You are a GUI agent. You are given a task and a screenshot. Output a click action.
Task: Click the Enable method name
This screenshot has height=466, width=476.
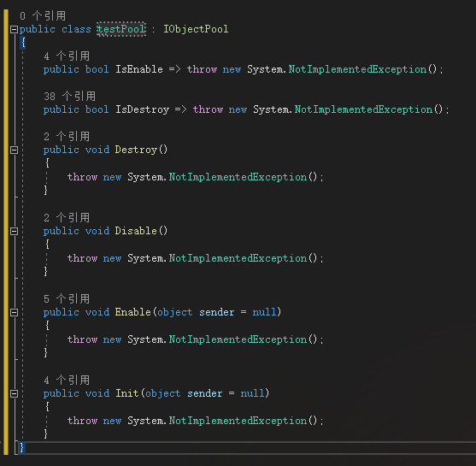(133, 312)
